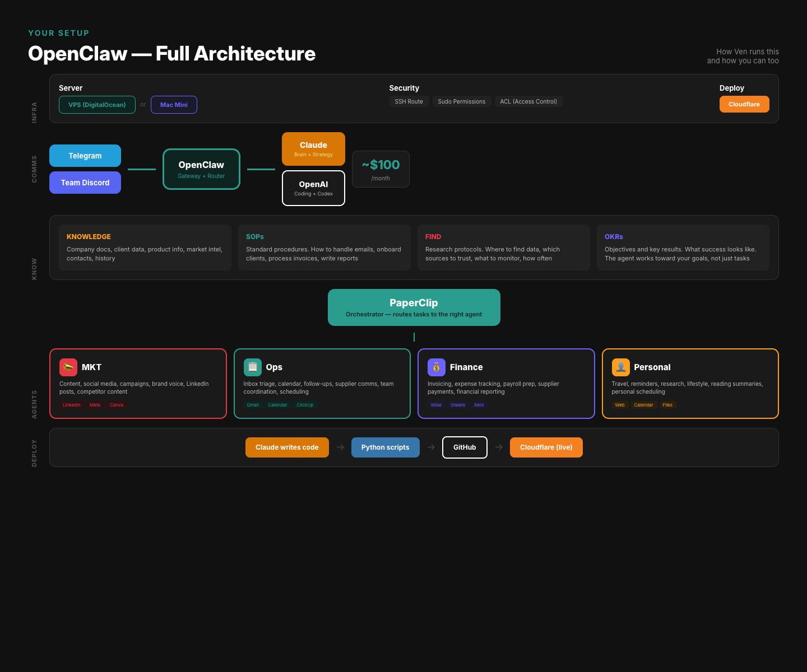The width and height of the screenshot is (807, 672).
Task: Click the Python scripts pipeline step
Action: click(385, 447)
